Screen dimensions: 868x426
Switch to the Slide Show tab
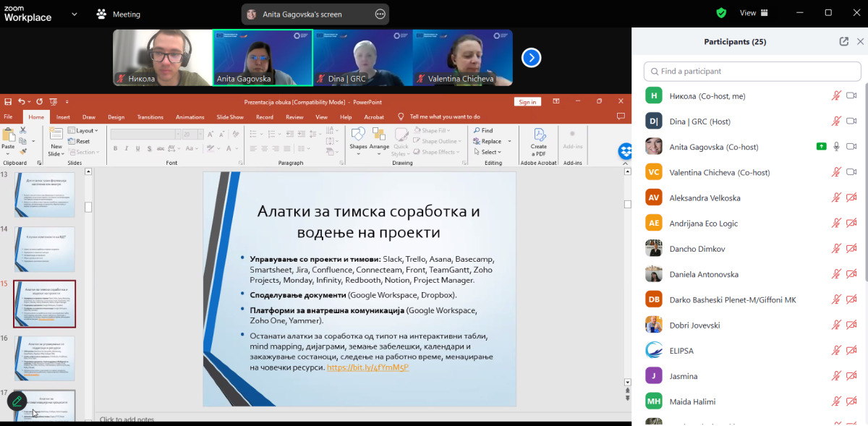coord(230,116)
